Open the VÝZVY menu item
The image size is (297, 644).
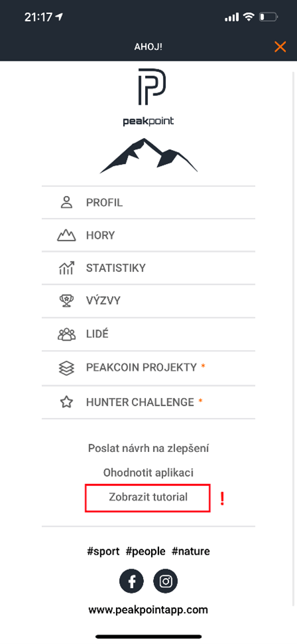point(148,301)
